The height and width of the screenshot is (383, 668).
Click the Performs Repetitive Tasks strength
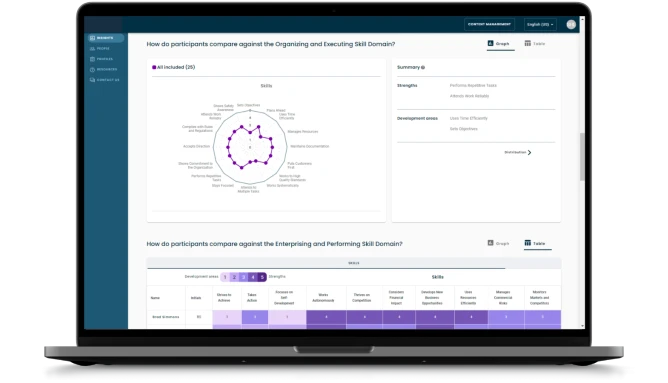point(473,86)
